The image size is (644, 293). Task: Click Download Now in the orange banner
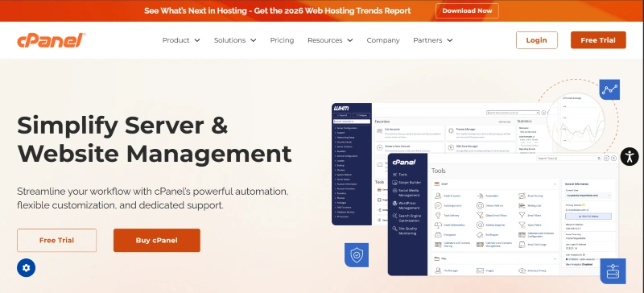[467, 10]
